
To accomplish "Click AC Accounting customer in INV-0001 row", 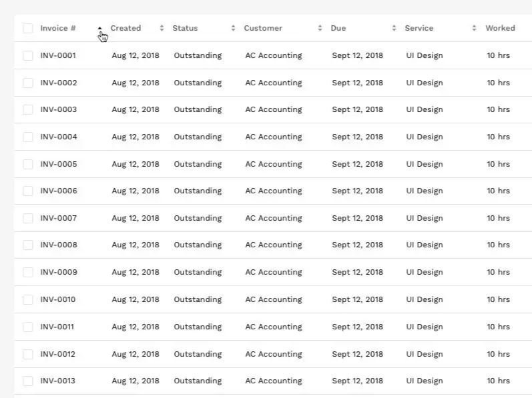I will click(x=274, y=56).
